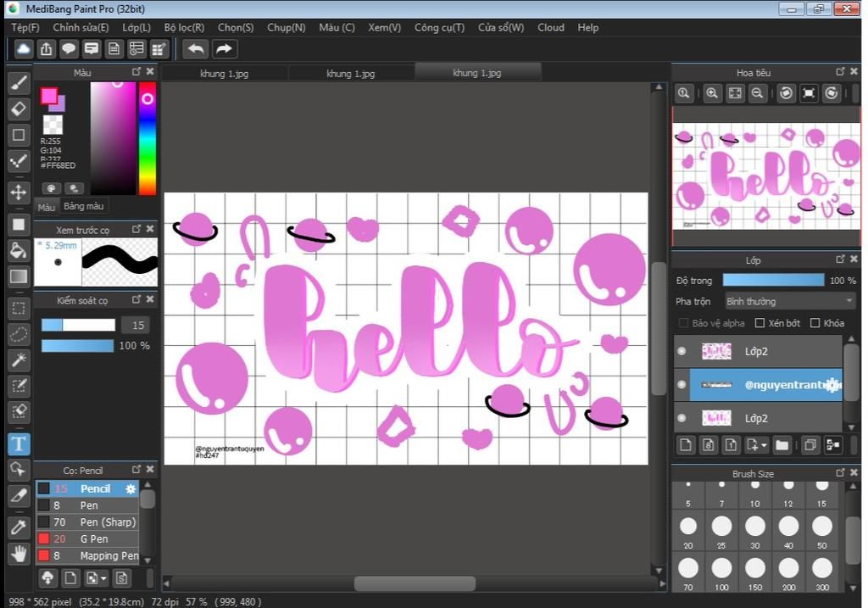Image resolution: width=868 pixels, height=608 pixels.
Task: Open the add-brush dropdown under brush list
Action: click(x=103, y=578)
